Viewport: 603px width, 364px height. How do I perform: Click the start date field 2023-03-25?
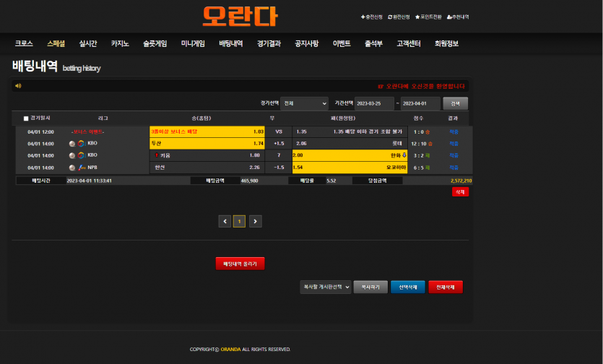tap(374, 103)
